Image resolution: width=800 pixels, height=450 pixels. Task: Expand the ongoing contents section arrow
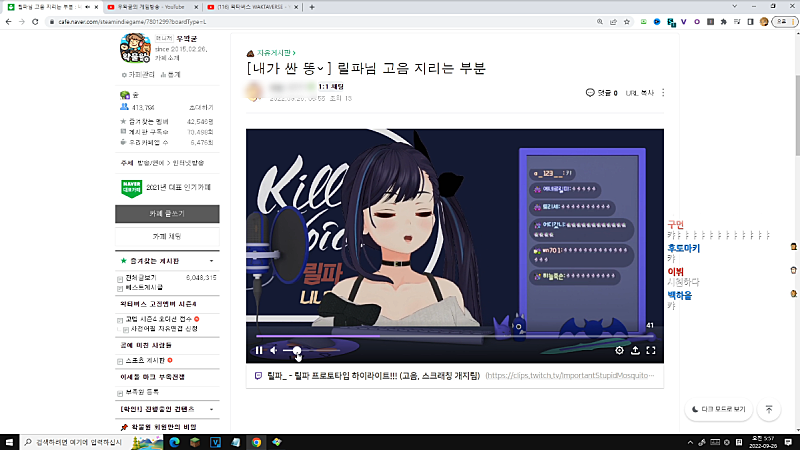click(211, 409)
